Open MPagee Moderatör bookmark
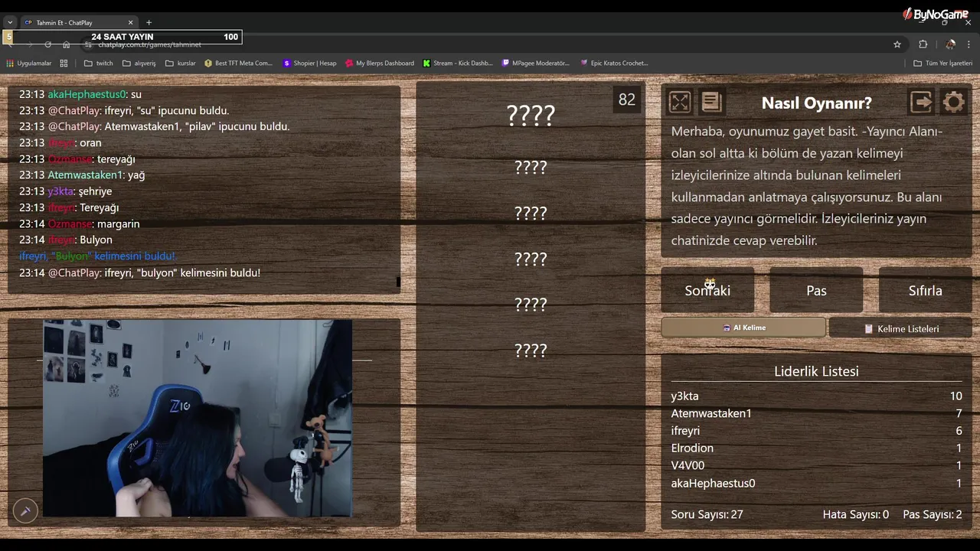The image size is (980, 551). [536, 64]
